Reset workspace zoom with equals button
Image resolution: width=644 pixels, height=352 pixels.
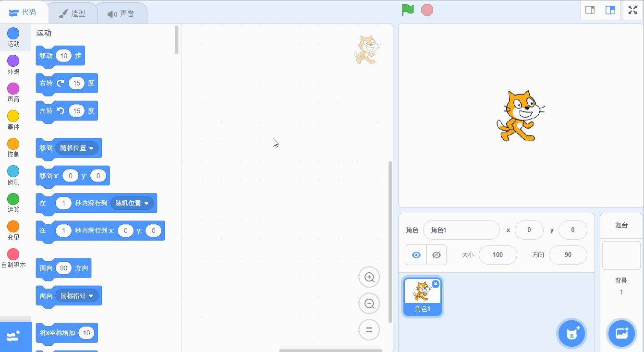369,330
